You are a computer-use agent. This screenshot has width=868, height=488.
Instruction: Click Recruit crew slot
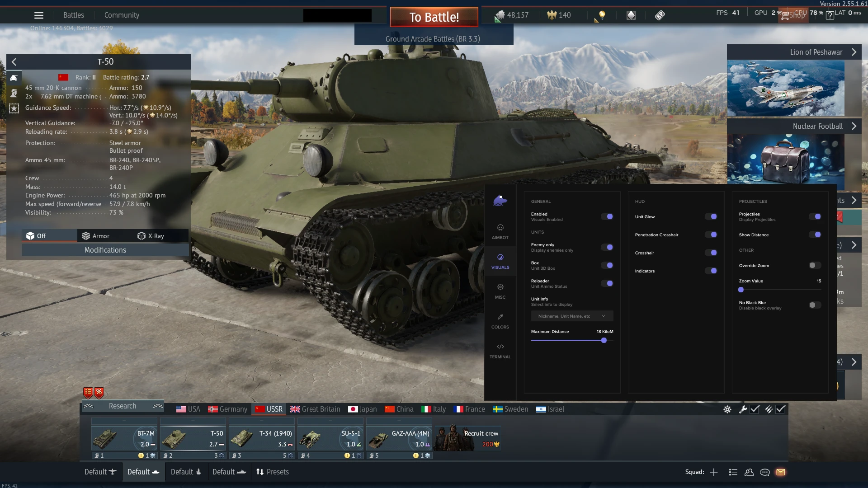pyautogui.click(x=467, y=438)
